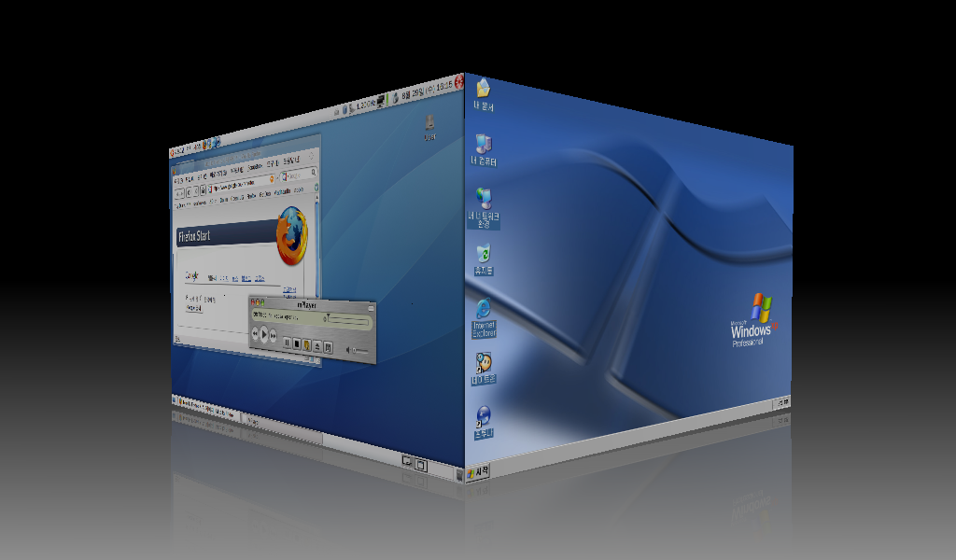Screen dimensions: 956x560
Task: Open the blue globe shortcut above the Start button
Action: 484,422
